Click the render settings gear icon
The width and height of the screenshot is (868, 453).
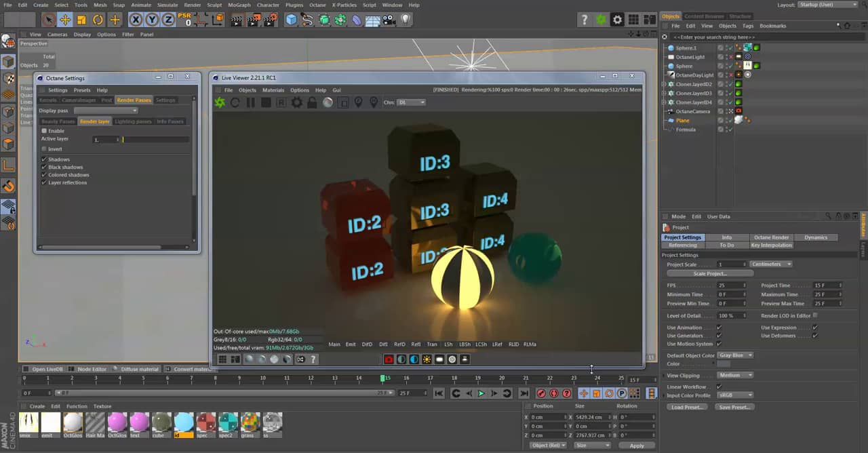[x=617, y=20]
